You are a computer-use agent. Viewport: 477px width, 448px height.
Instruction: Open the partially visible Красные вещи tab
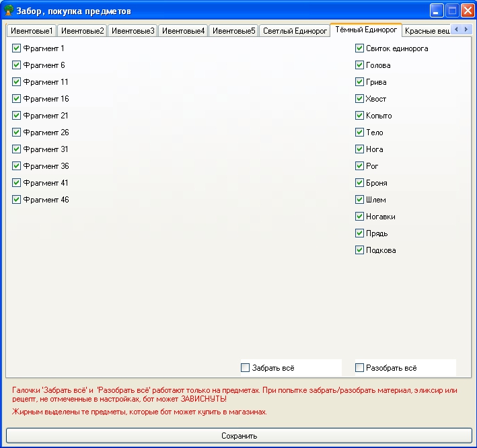(x=426, y=31)
